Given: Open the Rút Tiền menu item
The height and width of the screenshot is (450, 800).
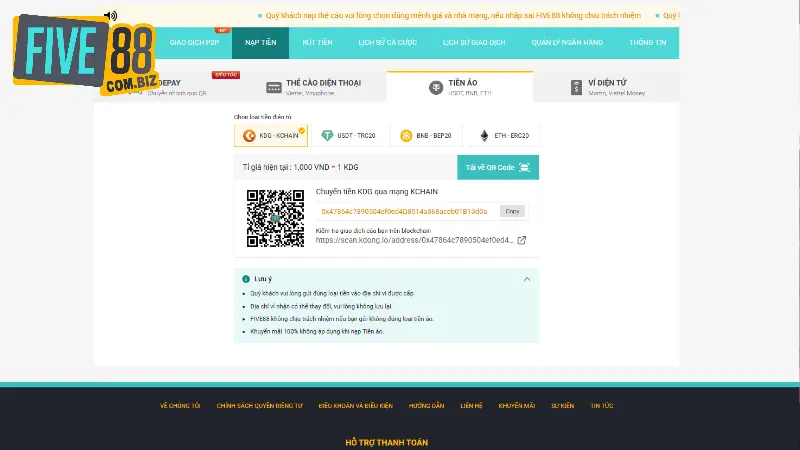Looking at the screenshot, I should 317,43.
